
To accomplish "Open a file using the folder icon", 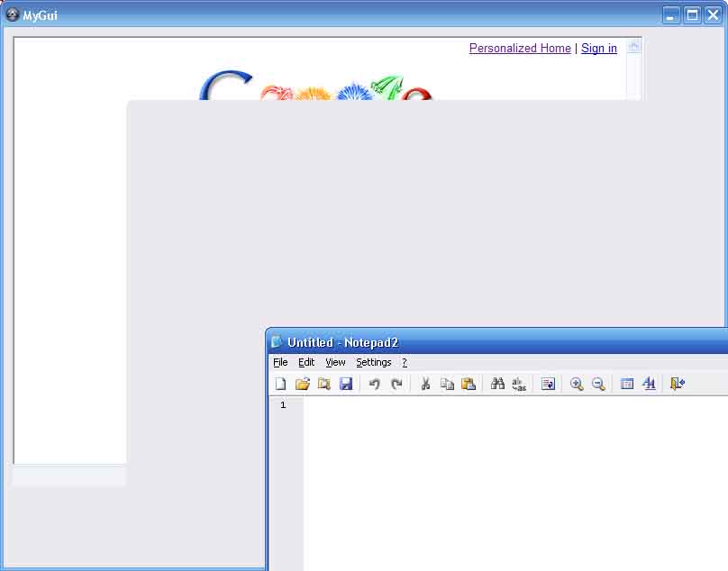I will pos(303,384).
